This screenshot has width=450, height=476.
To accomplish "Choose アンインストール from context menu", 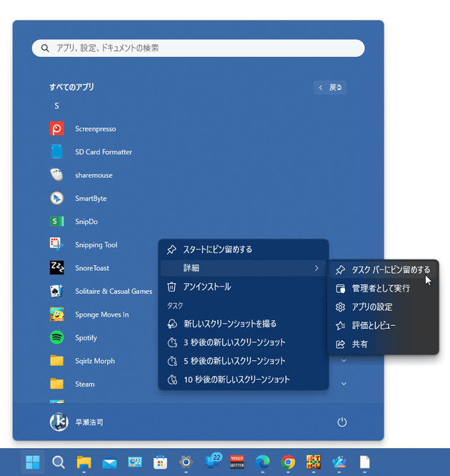I will [x=244, y=287].
